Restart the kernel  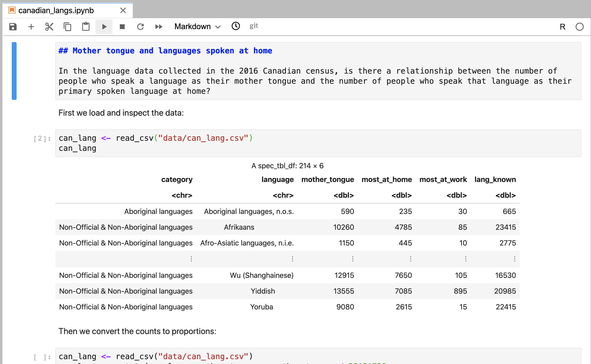[x=140, y=26]
